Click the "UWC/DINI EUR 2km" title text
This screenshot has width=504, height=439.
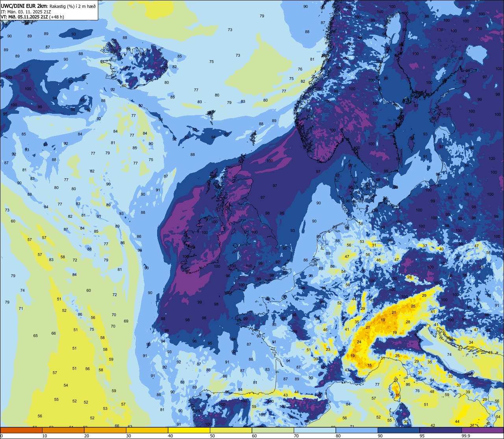click(24, 5)
